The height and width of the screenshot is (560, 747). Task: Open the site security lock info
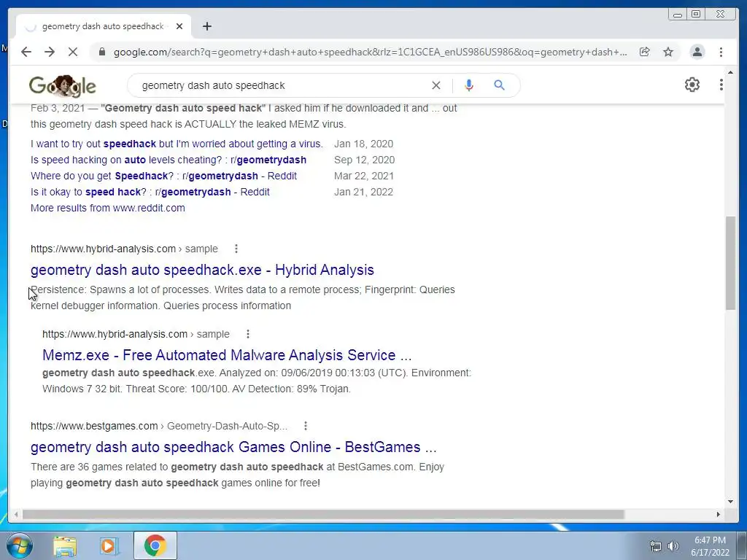point(101,52)
